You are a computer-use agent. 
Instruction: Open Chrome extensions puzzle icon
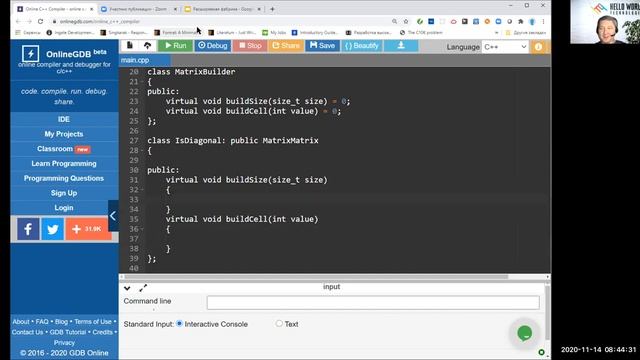[520, 21]
